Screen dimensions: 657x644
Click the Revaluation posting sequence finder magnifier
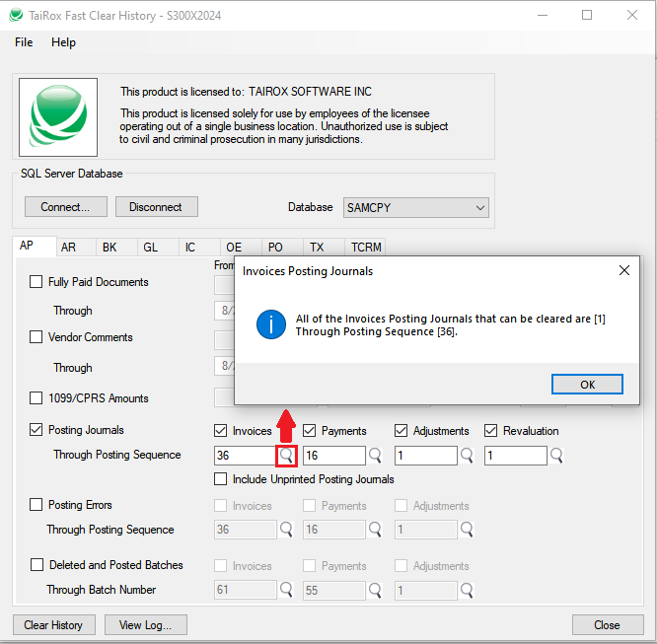coord(556,456)
